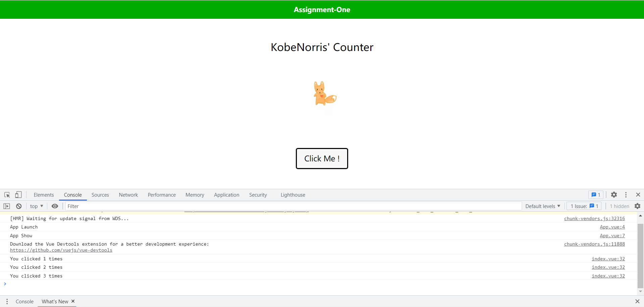Open the App.vue:4 source link
This screenshot has height=307, width=644.
(x=612, y=227)
